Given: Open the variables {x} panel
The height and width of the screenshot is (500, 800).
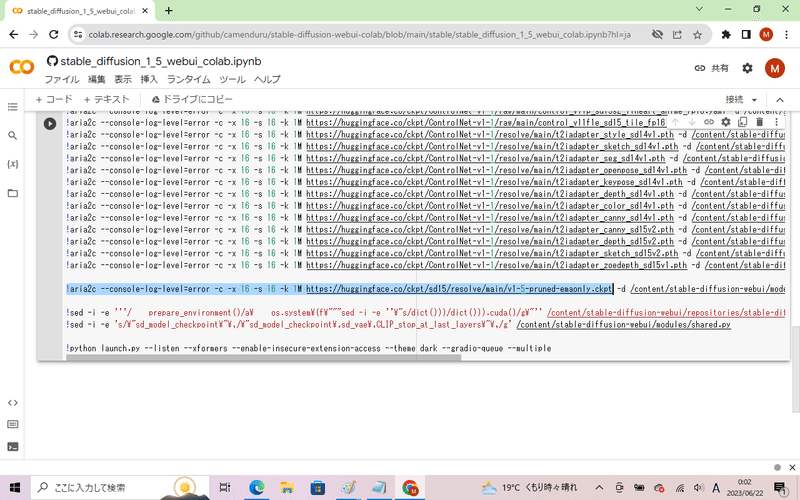Looking at the screenshot, I should click(x=12, y=164).
